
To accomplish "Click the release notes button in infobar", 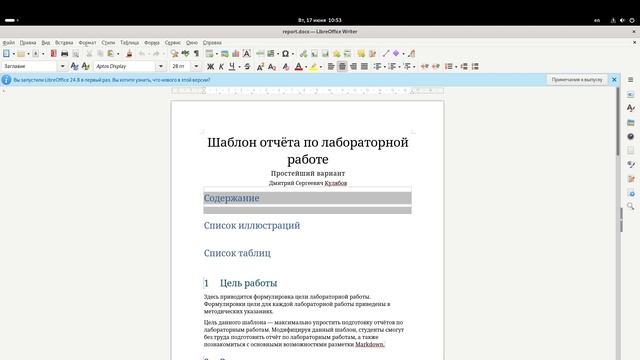I will coord(577,80).
